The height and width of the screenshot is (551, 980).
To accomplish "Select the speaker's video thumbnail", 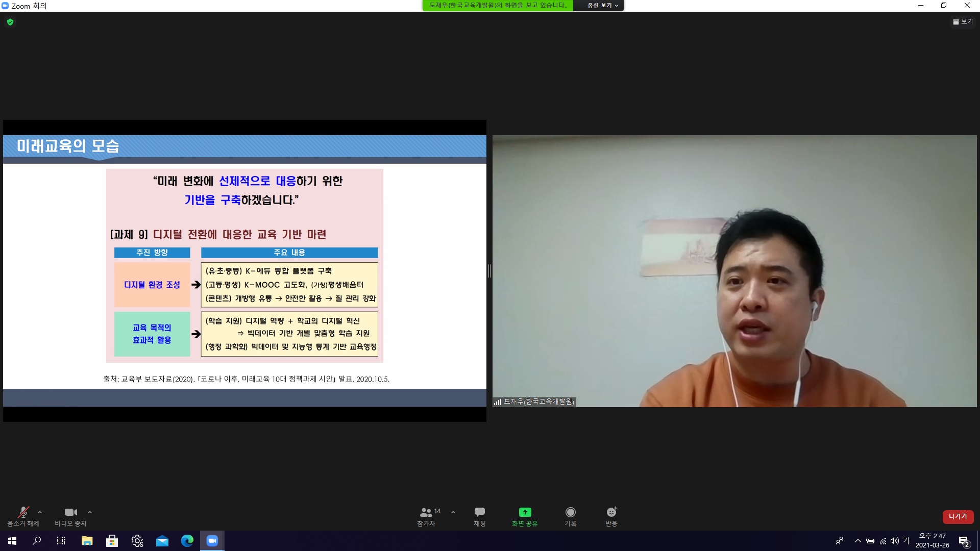I will pos(734,271).
